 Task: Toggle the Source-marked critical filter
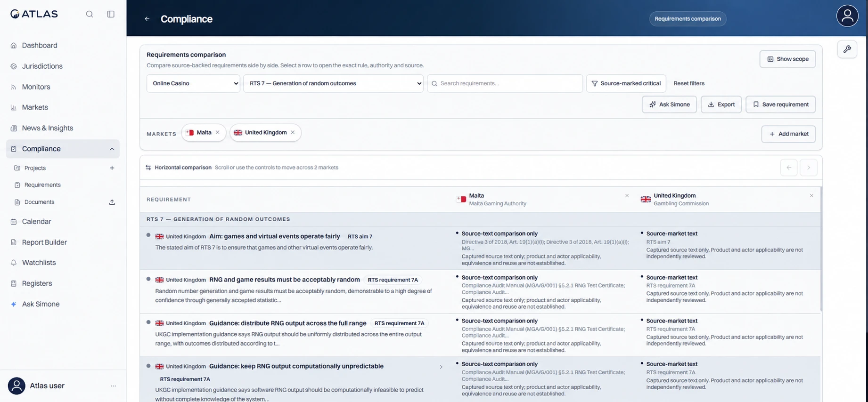click(626, 83)
